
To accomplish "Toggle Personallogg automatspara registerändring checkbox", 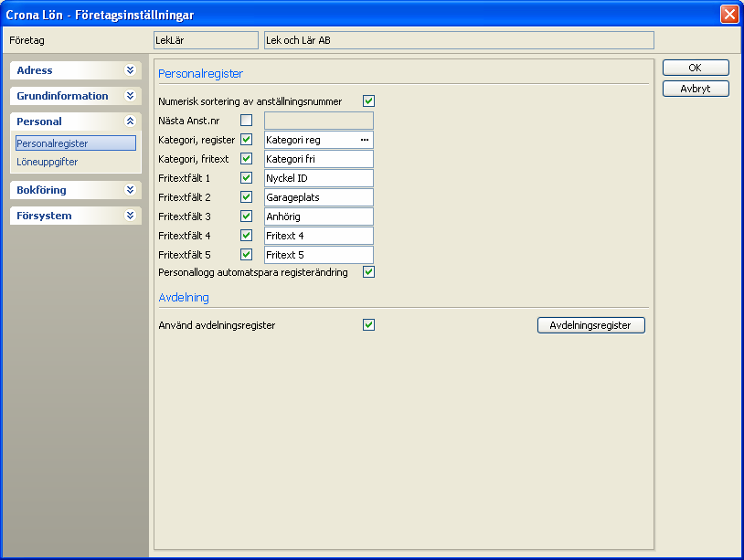I will [x=368, y=271].
